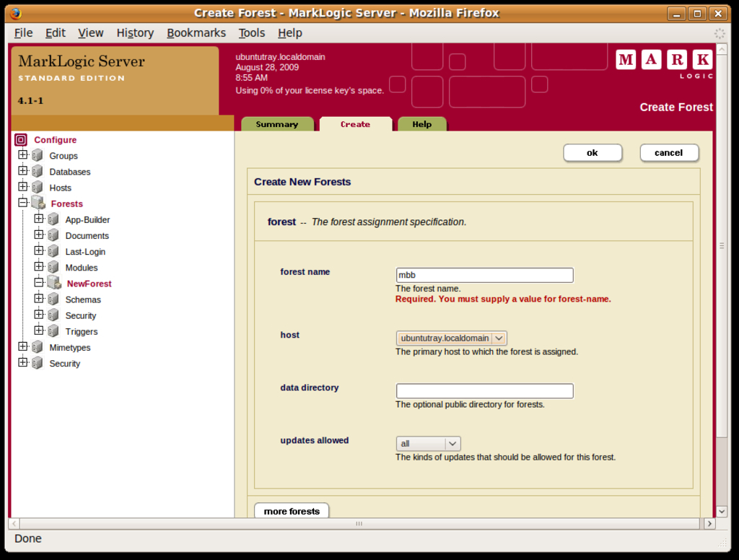
Task: Switch to the Help tab
Action: pyautogui.click(x=421, y=124)
